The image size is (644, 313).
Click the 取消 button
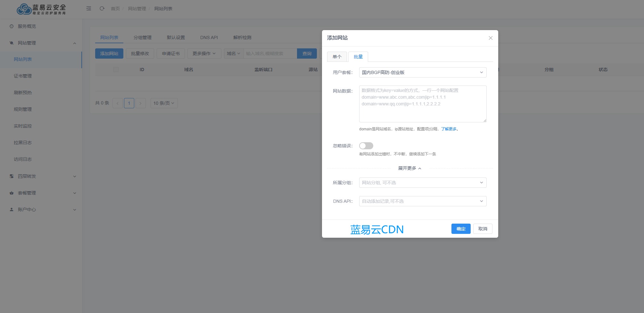pyautogui.click(x=483, y=229)
